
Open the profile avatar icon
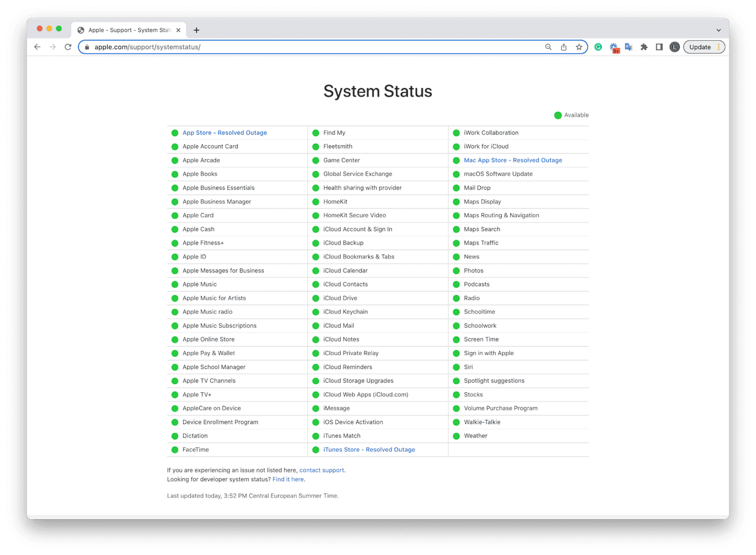674,47
